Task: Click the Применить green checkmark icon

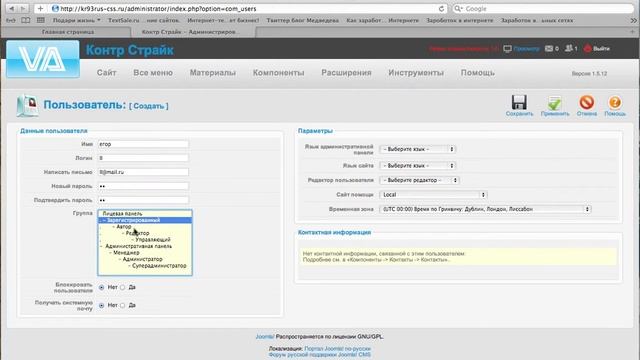Action: coord(555,102)
